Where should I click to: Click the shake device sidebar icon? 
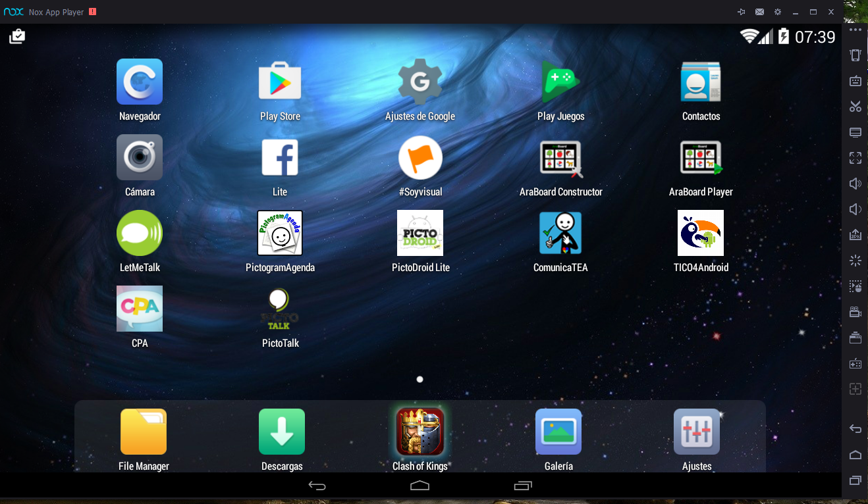[x=855, y=55]
